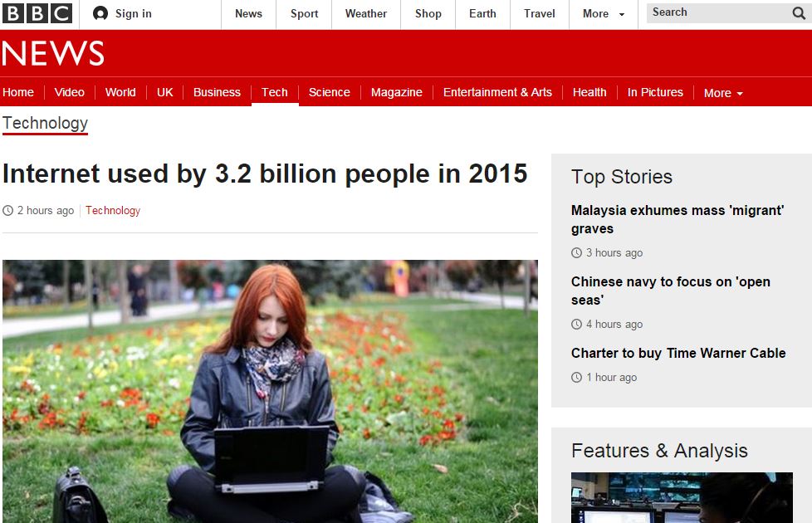Click the Technology section heading link
The image size is (812, 523).
click(x=45, y=123)
